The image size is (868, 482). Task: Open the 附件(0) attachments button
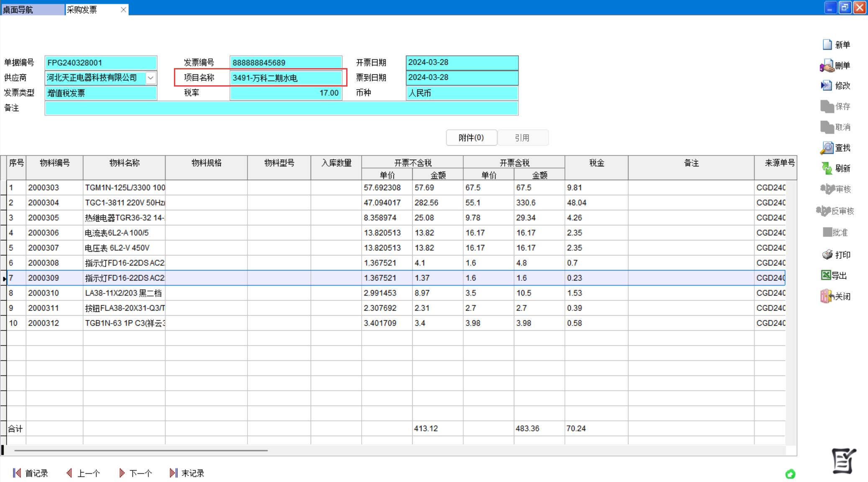pyautogui.click(x=471, y=138)
